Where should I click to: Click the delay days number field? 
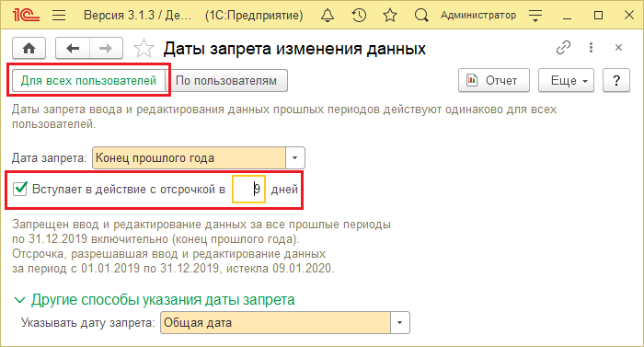point(249,189)
